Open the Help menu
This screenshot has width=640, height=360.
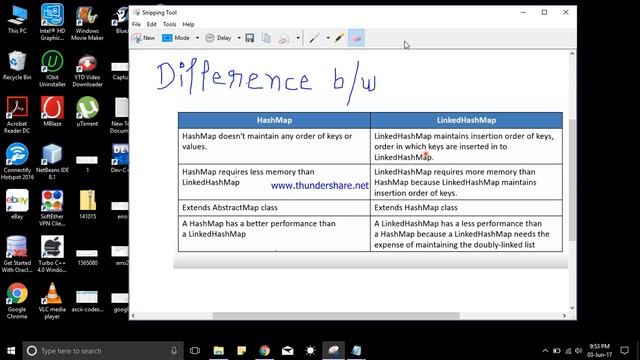(x=188, y=24)
